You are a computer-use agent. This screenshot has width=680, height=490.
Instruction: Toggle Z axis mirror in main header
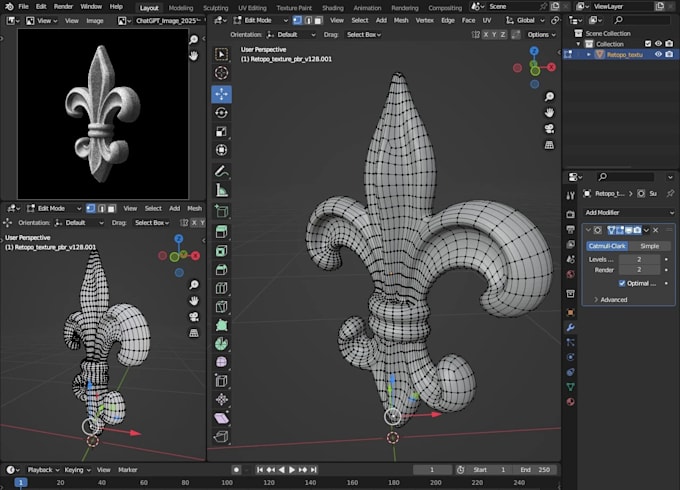(503, 35)
